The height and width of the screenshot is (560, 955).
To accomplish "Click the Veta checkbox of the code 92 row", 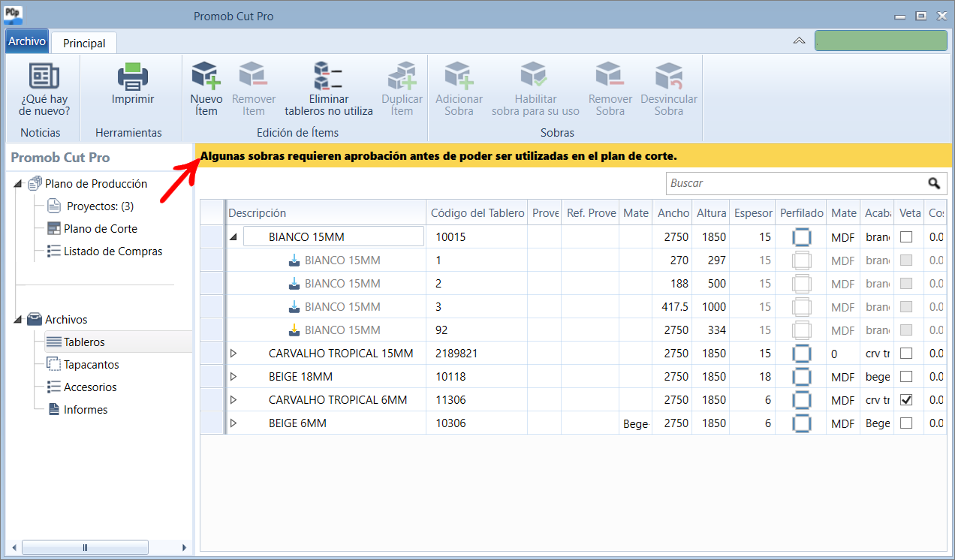I will [x=906, y=330].
